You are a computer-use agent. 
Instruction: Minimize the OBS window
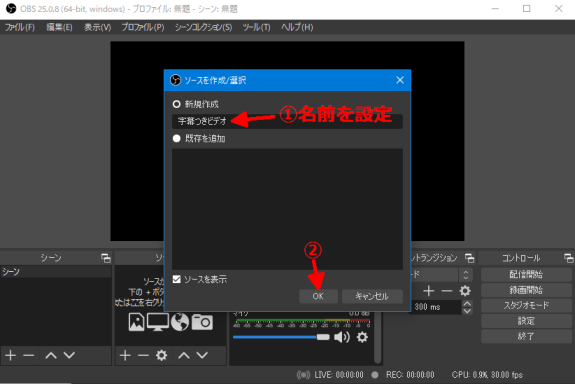coord(495,8)
